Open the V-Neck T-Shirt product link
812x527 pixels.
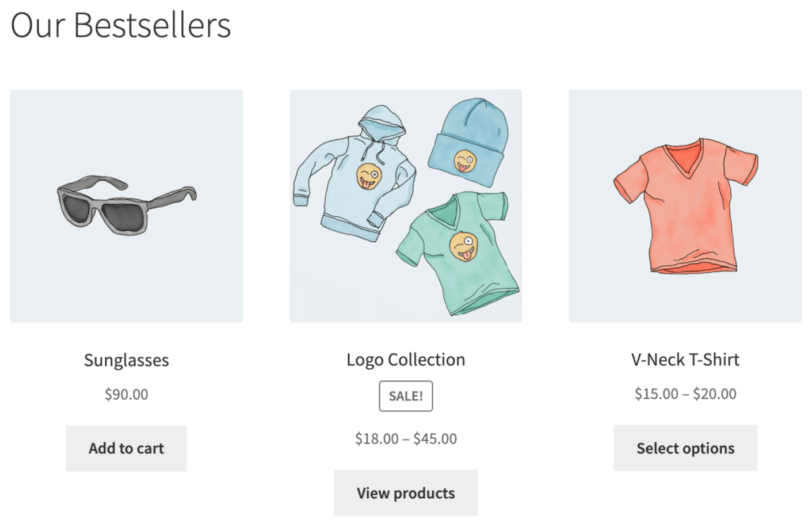[685, 360]
